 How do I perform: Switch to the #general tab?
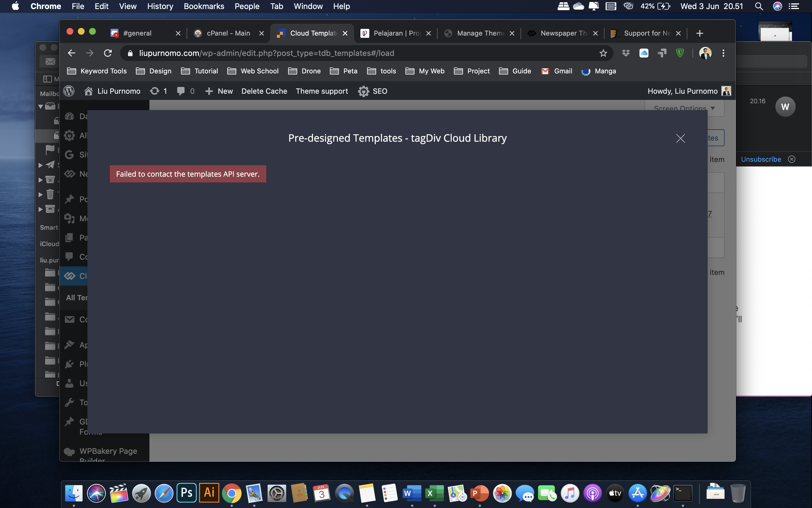pyautogui.click(x=145, y=33)
